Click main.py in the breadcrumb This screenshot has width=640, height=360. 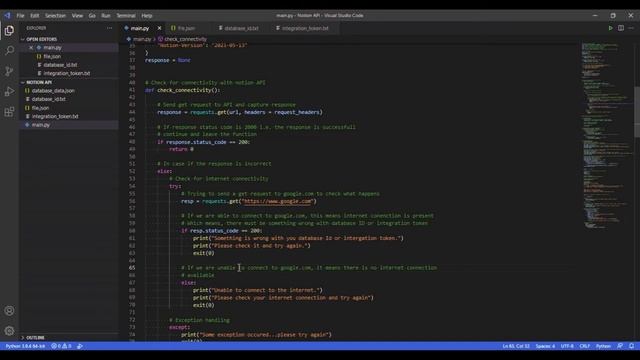(142, 39)
